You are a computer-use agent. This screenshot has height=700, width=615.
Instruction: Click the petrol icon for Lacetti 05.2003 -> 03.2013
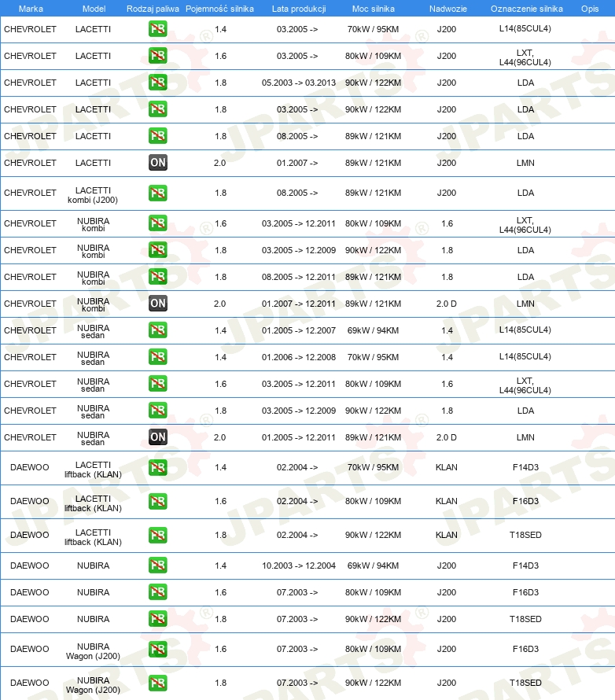158,83
